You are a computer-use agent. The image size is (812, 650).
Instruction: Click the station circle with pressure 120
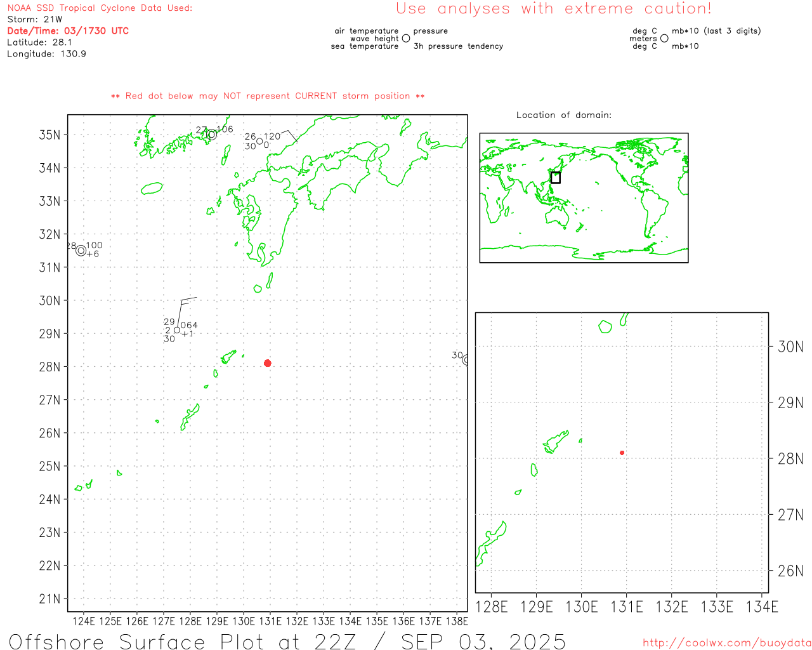click(259, 142)
